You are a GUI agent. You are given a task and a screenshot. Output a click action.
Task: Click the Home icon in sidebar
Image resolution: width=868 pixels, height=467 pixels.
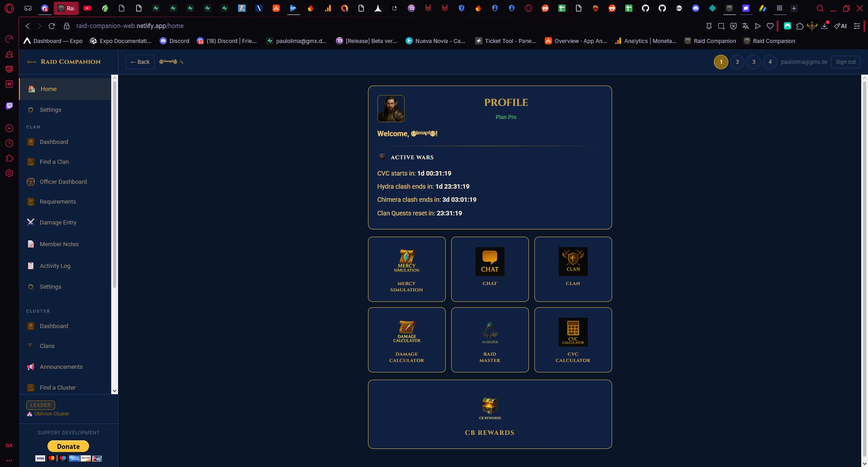(32, 89)
